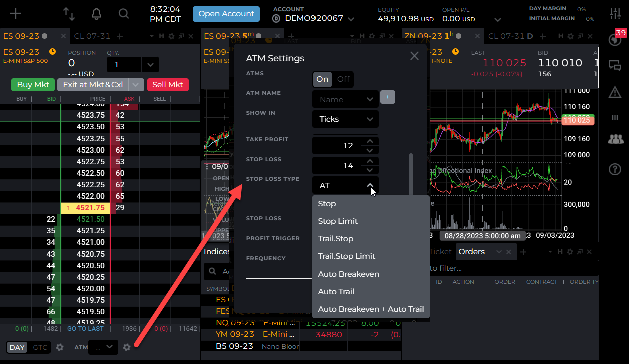Choose Trail.Stop option

pos(371,239)
